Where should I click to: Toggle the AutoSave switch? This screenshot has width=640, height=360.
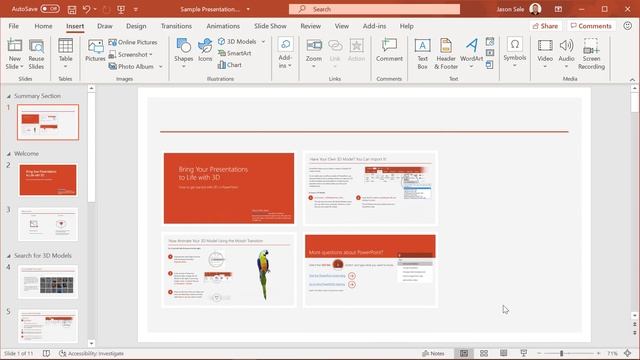click(x=50, y=9)
